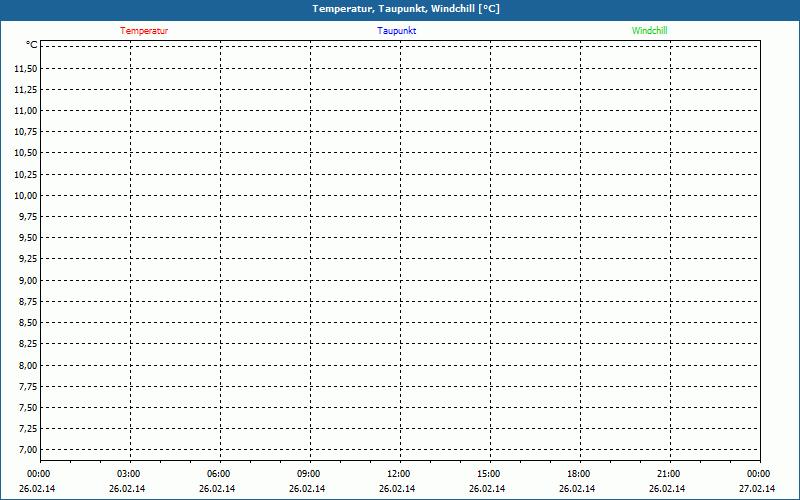800x500 pixels.
Task: Click the 03:00 time axis label
Action: click(129, 474)
